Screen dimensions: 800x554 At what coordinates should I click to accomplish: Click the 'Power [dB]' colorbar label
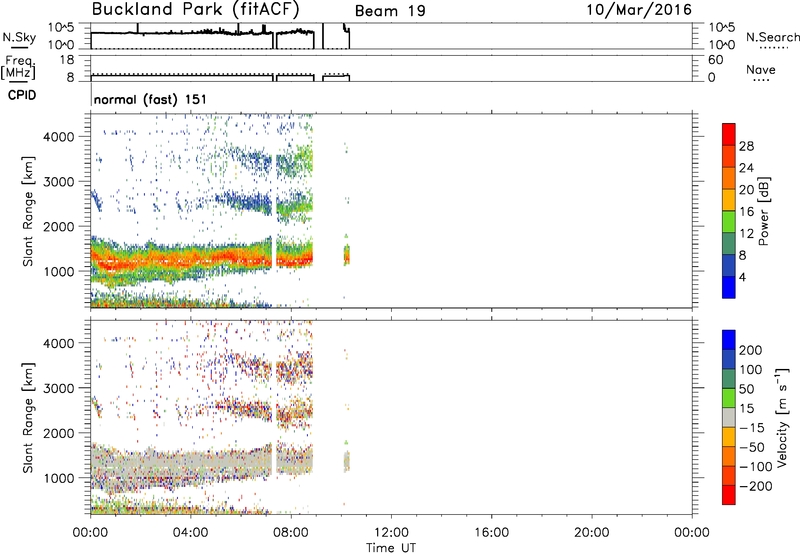point(764,211)
